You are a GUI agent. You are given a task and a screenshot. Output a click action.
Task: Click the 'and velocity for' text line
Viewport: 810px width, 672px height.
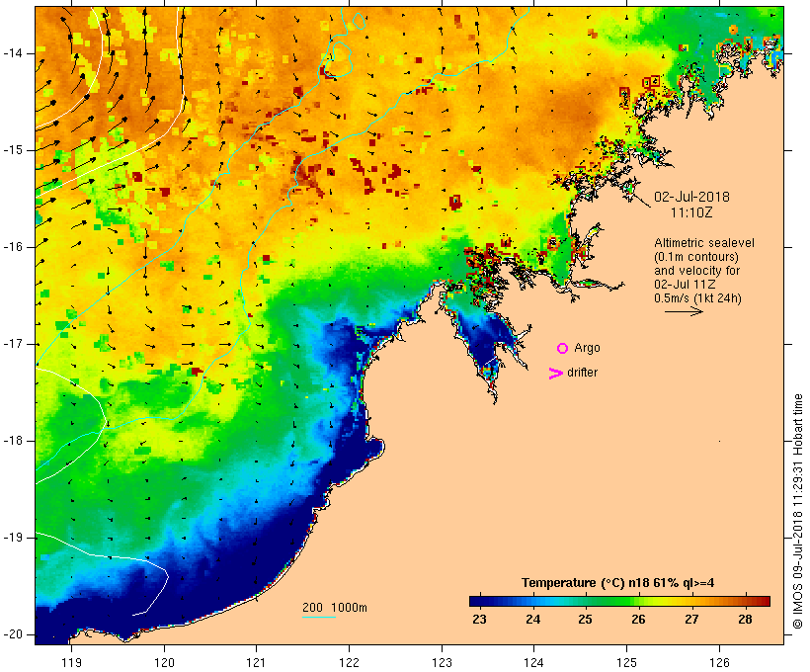[x=696, y=271]
